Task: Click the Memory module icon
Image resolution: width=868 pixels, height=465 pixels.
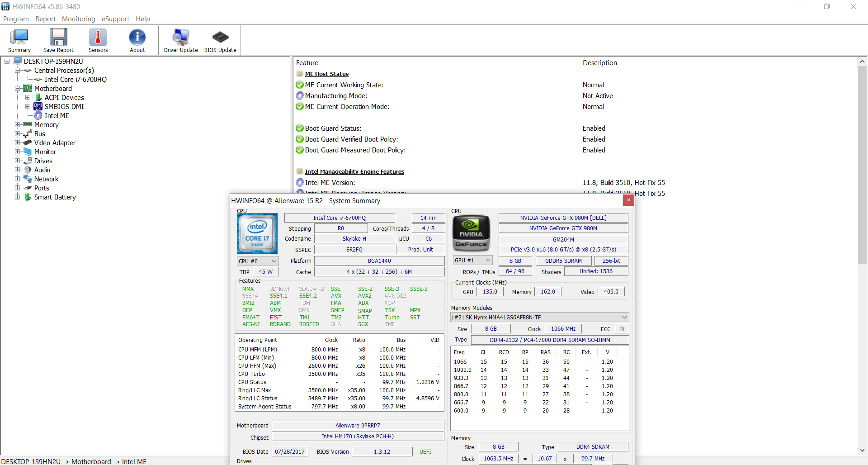Action: [28, 124]
